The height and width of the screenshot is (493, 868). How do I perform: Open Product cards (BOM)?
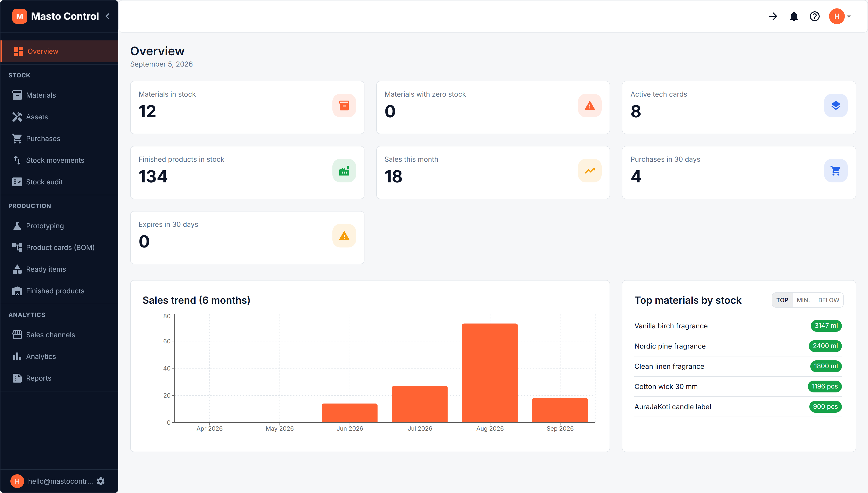click(60, 247)
